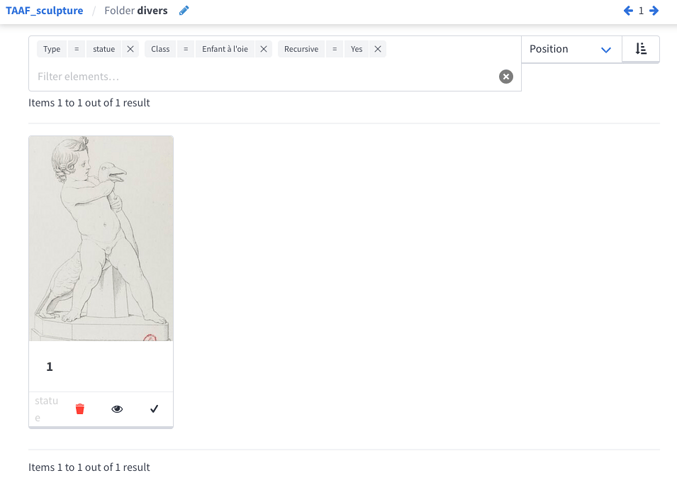Click the page number "1" in pagination

[641, 10]
